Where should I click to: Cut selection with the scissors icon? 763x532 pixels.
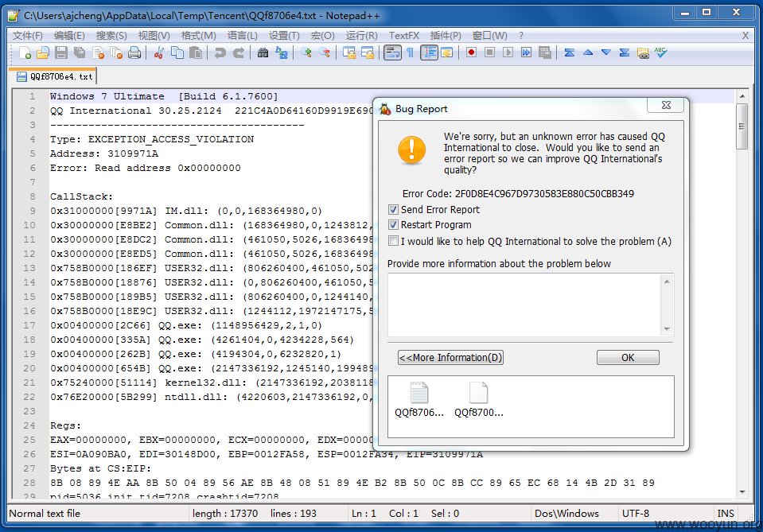coord(158,52)
